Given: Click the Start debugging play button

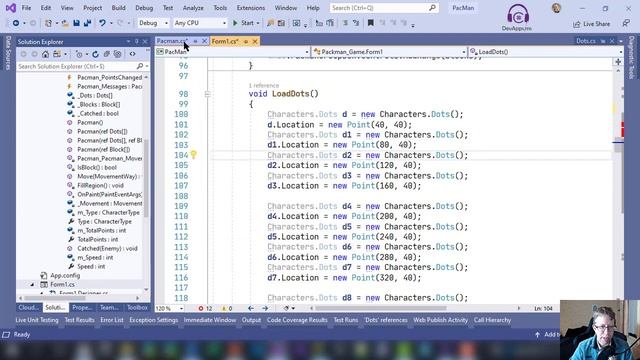Looking at the screenshot, I should pos(235,23).
